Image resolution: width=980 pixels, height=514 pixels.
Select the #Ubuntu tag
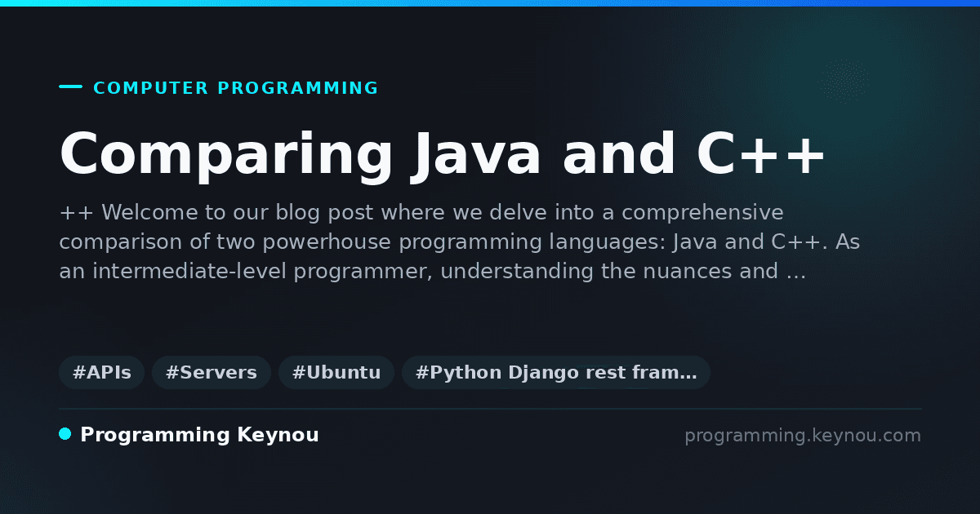(336, 373)
